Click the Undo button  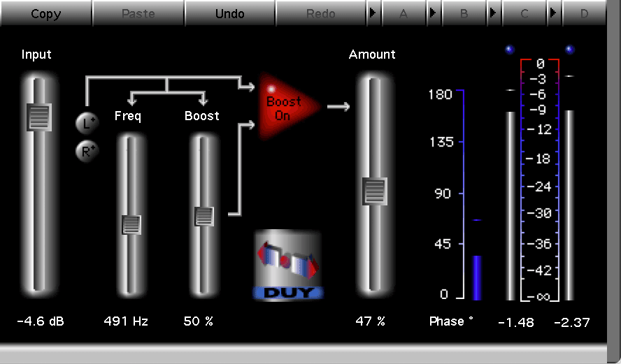(229, 13)
